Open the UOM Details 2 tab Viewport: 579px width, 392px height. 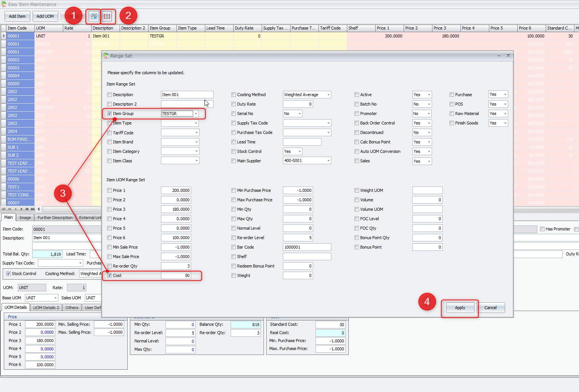point(46,307)
